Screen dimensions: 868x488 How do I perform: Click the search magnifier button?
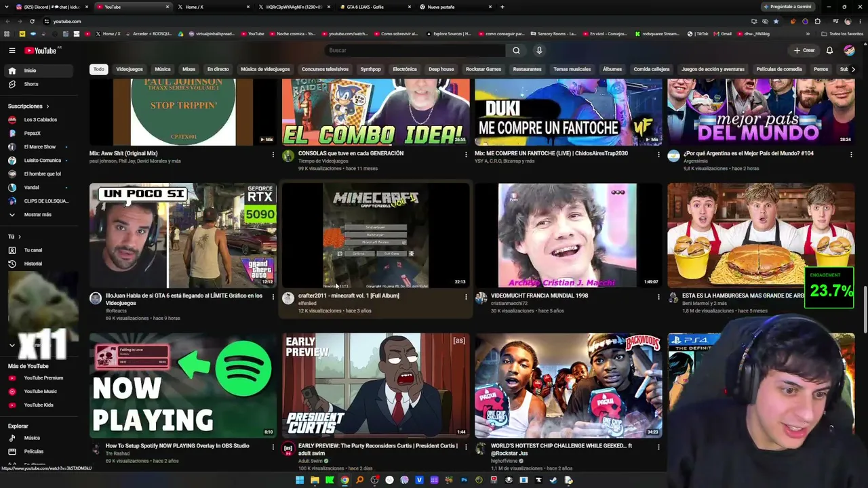coord(516,50)
